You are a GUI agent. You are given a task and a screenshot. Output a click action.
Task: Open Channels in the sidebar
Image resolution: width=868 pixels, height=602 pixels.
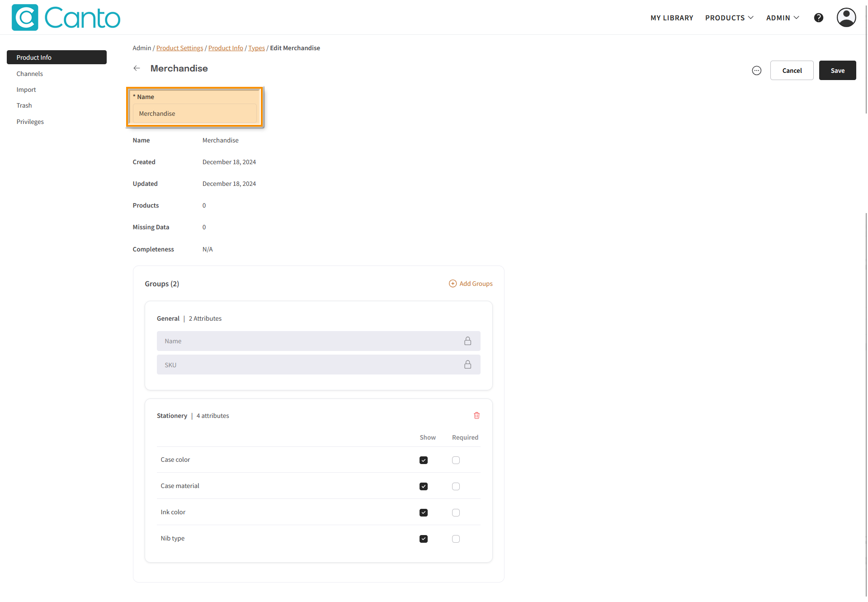[x=29, y=74]
